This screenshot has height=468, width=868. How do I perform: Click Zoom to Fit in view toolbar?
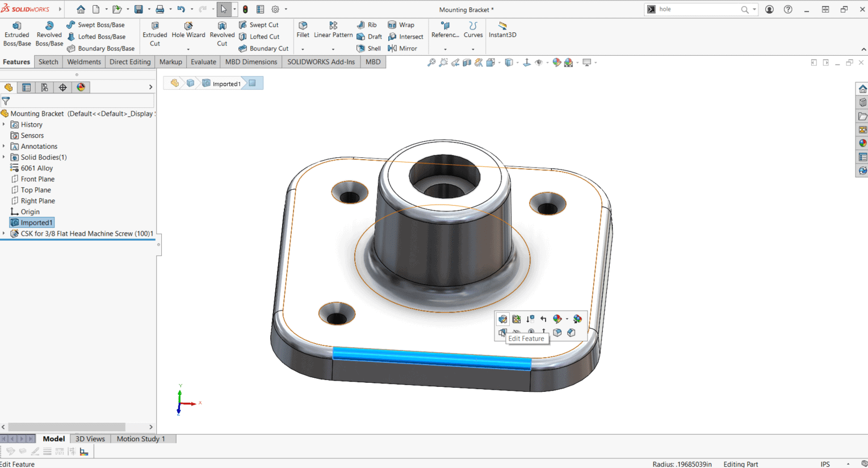tap(431, 62)
